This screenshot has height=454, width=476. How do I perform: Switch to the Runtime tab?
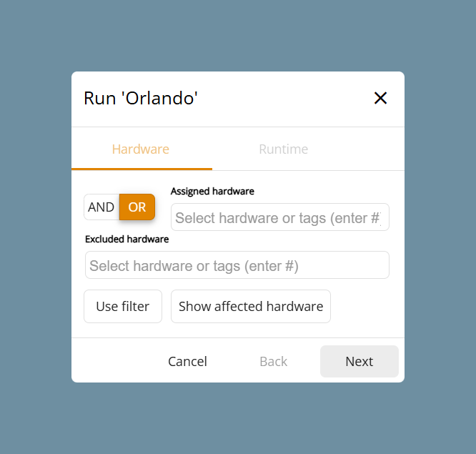click(x=283, y=149)
